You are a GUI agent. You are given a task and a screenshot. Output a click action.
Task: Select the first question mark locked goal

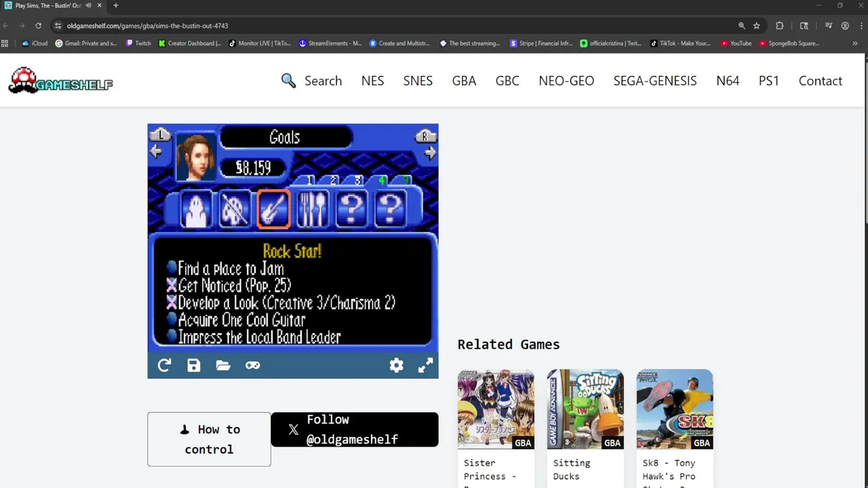[x=351, y=209]
